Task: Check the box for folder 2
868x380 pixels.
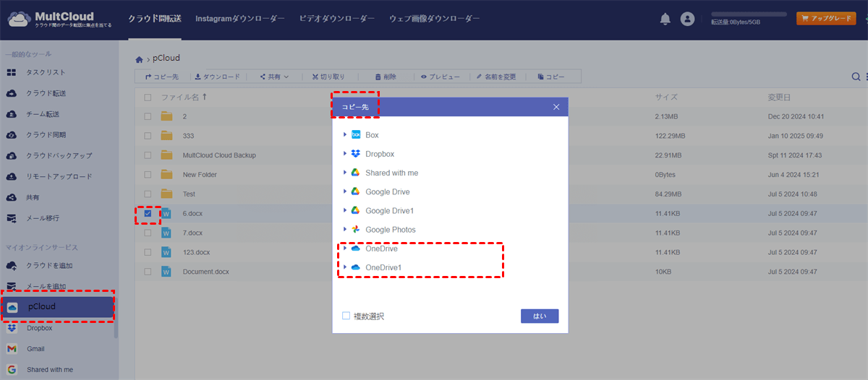Action: (x=148, y=116)
